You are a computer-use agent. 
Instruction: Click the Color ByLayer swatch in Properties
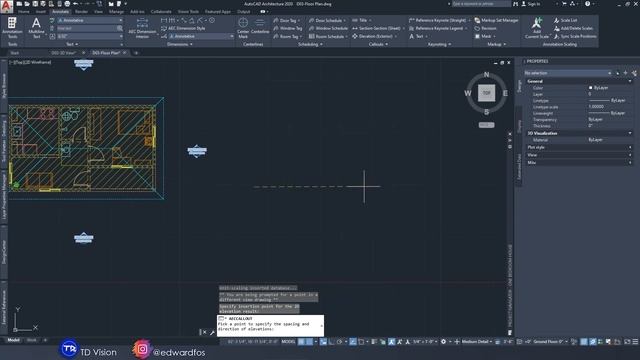(591, 88)
